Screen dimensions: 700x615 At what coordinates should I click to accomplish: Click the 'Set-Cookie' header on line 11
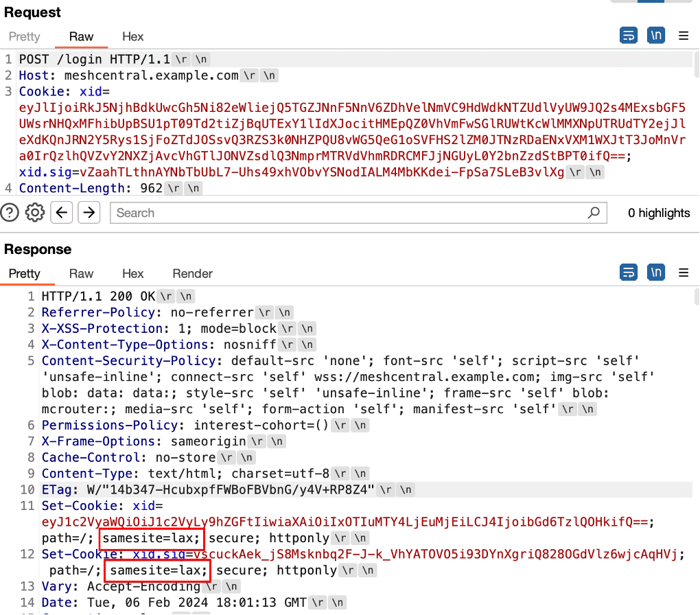(79, 506)
